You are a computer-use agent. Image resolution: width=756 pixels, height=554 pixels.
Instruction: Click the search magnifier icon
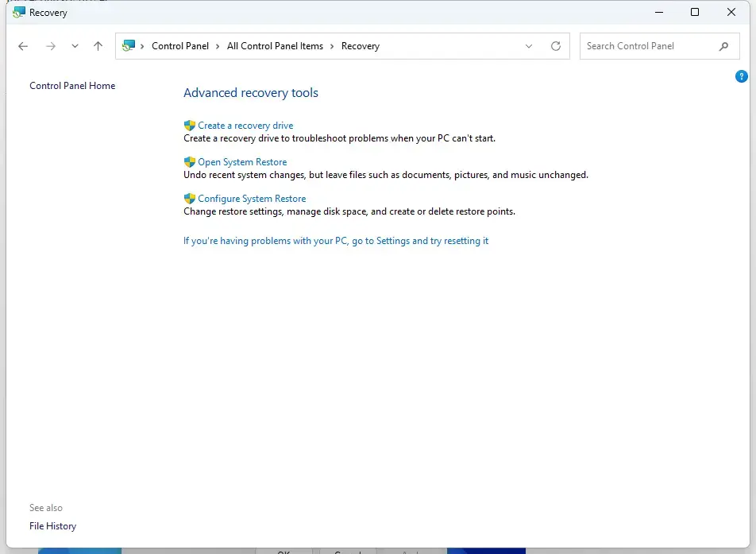723,46
